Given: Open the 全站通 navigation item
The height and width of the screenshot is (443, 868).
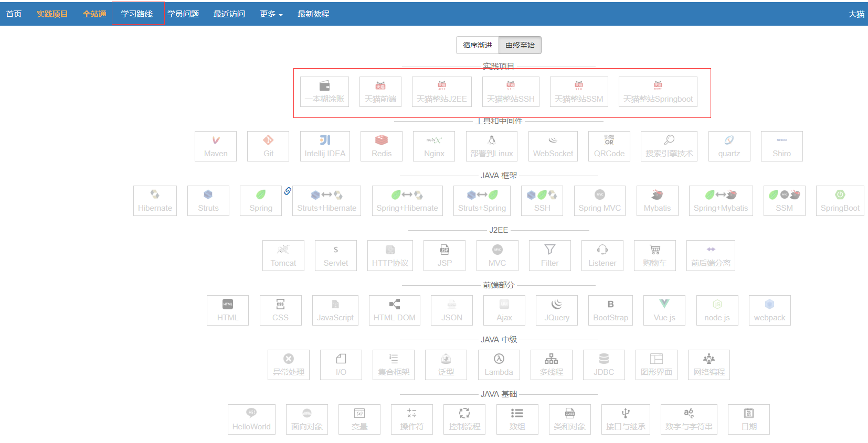Looking at the screenshot, I should (x=94, y=14).
